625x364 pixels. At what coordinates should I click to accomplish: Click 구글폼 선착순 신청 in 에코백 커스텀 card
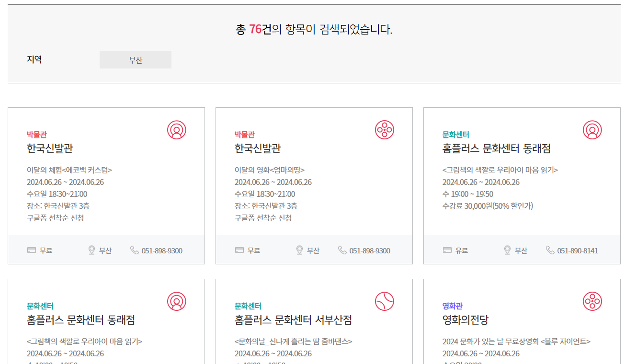click(x=56, y=218)
